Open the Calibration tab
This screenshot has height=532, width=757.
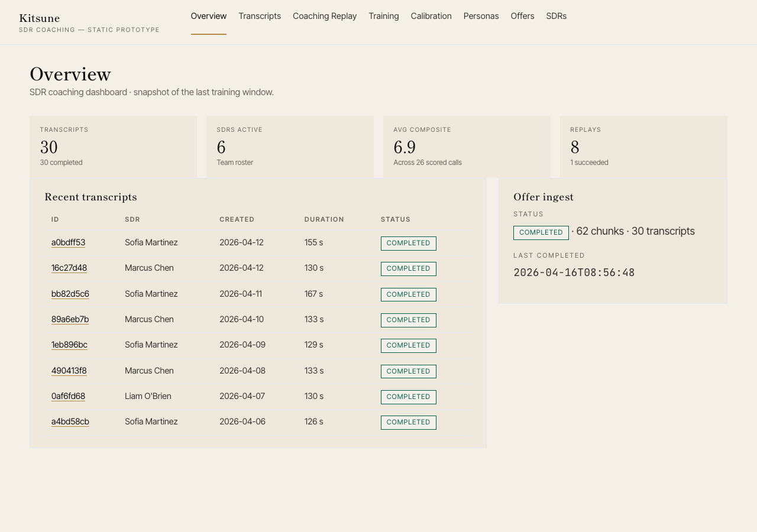click(x=431, y=16)
